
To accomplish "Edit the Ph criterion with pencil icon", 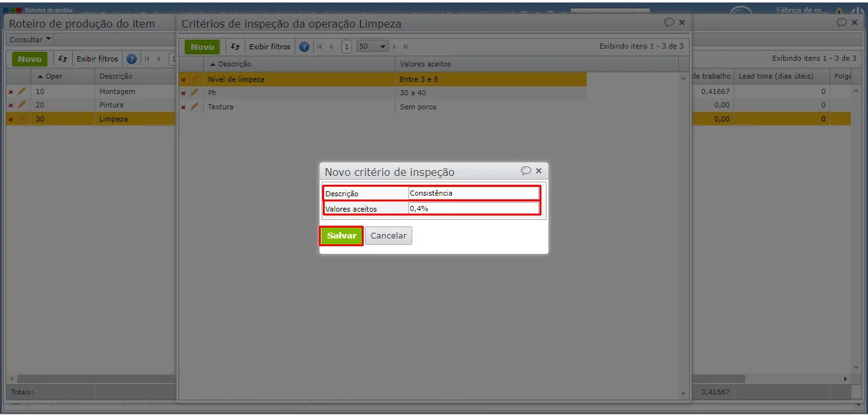I will click(x=194, y=93).
